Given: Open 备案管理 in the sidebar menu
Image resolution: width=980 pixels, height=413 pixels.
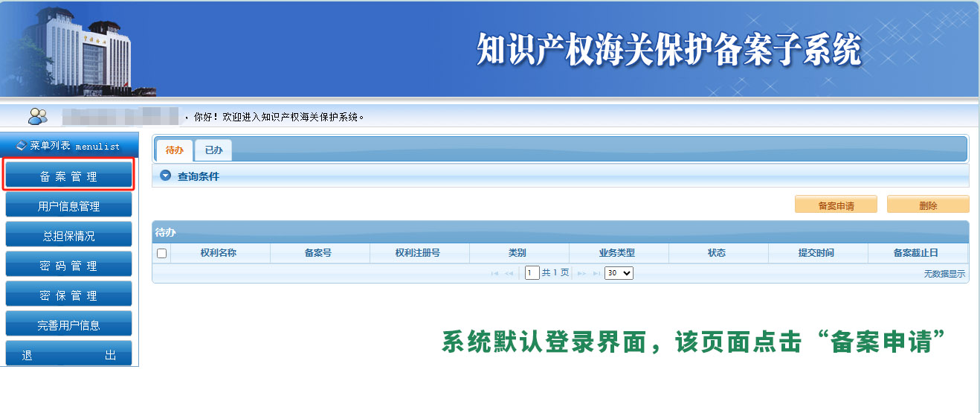Looking at the screenshot, I should point(68,176).
